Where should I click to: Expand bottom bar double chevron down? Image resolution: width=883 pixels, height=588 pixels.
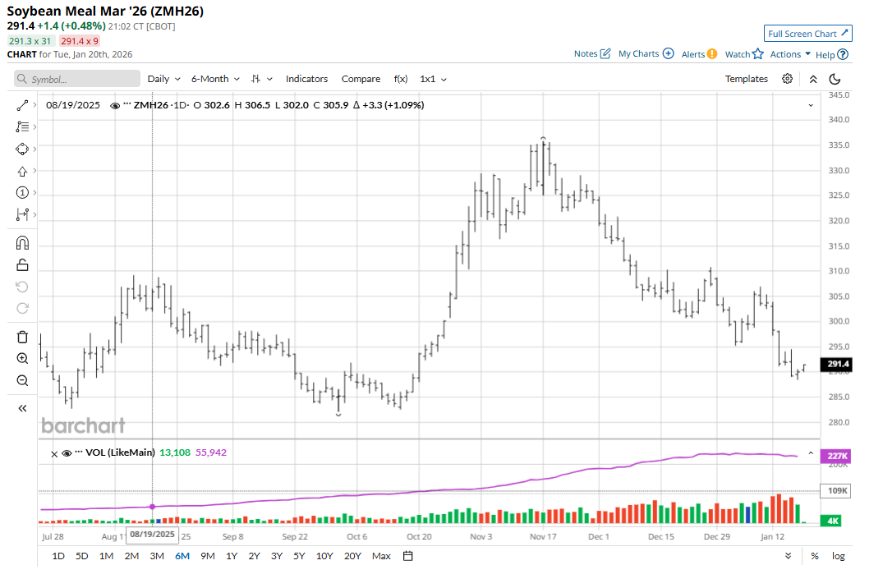[788, 556]
